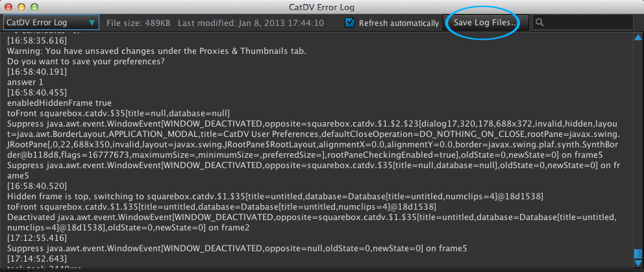Toggle the Refresh automatically checkbox

(351, 23)
